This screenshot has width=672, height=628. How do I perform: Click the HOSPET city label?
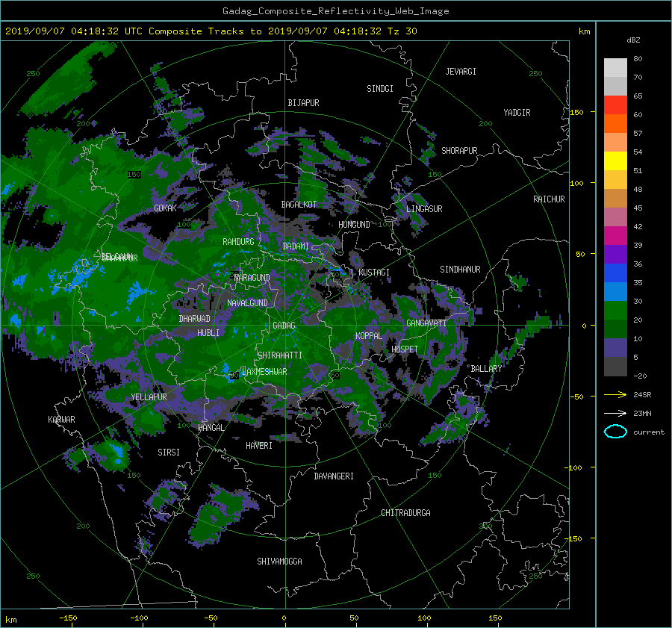click(405, 349)
